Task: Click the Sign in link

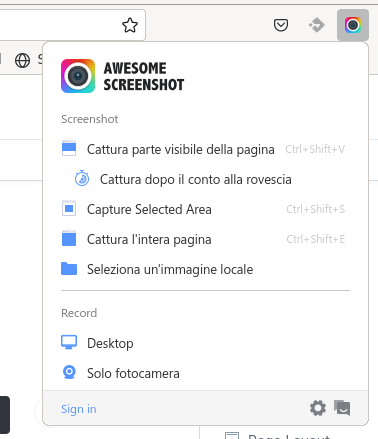Action: click(x=79, y=409)
